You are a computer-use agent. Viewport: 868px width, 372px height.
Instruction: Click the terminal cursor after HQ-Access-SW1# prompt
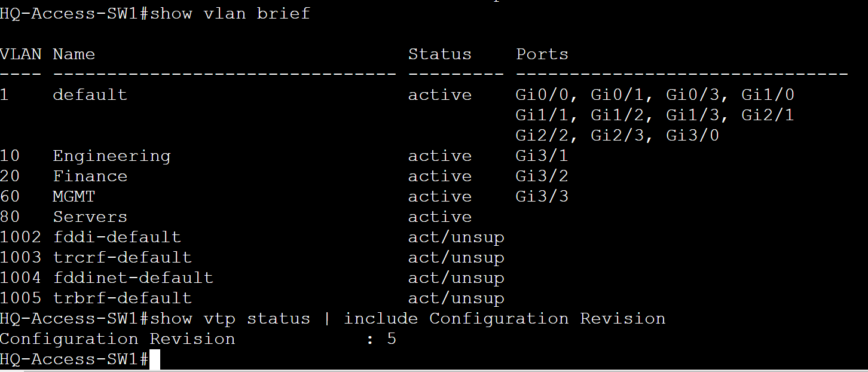pyautogui.click(x=155, y=360)
